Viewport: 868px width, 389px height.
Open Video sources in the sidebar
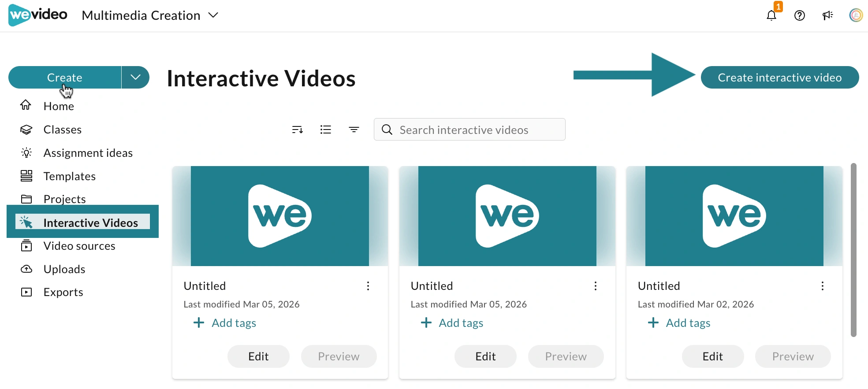pyautogui.click(x=79, y=246)
